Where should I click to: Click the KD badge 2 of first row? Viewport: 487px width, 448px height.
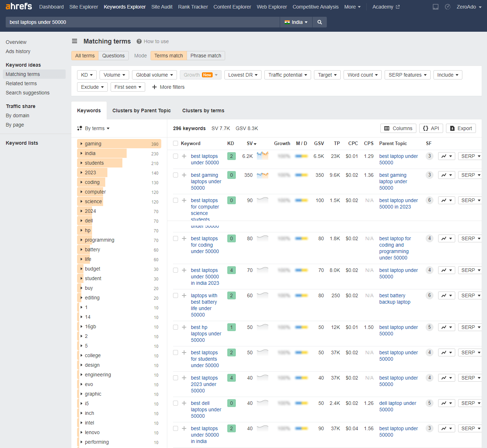pyautogui.click(x=232, y=156)
